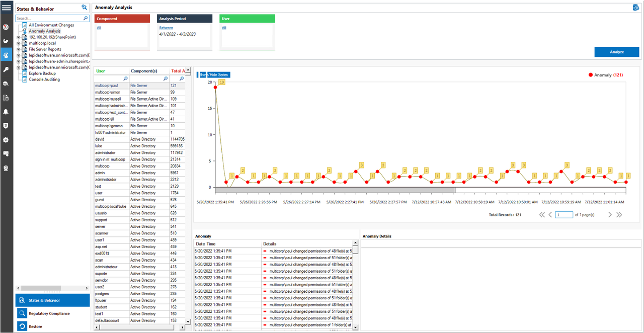This screenshot has height=333, width=644.
Task: Expand the multicorp.local tree node
Action: [19, 43]
